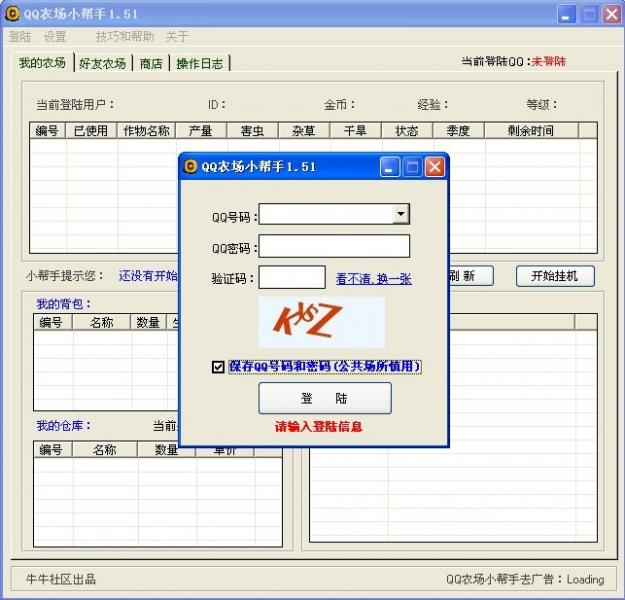Click 名称 header in 我的背包 table

point(101,322)
